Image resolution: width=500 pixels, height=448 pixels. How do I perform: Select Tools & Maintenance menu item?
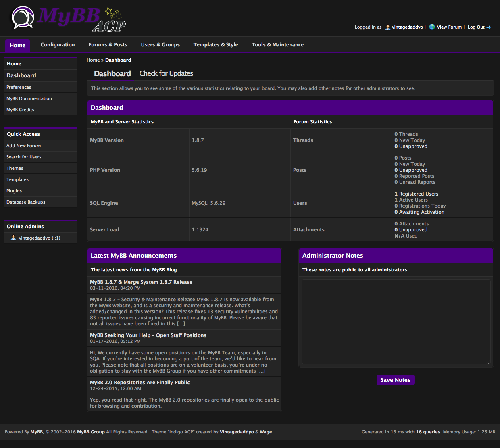[x=277, y=45]
